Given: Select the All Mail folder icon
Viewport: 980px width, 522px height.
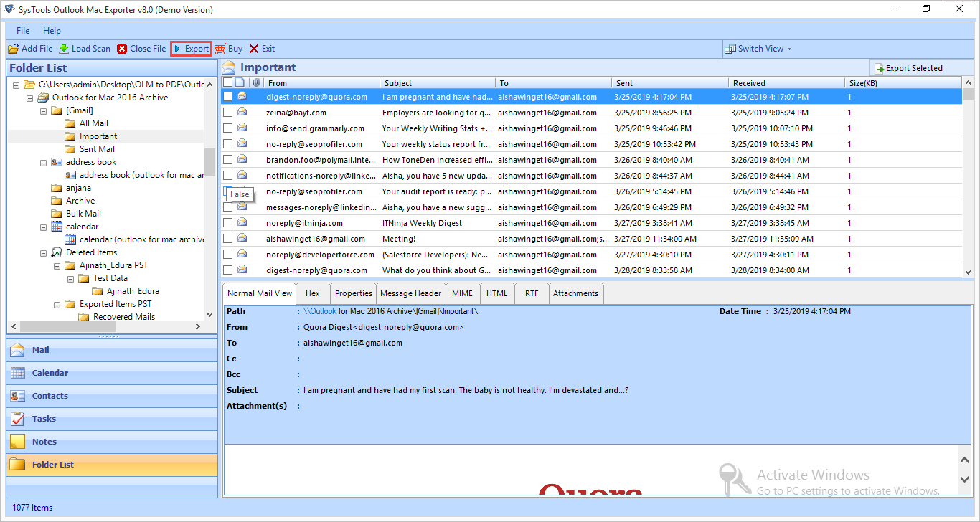Looking at the screenshot, I should (x=70, y=123).
